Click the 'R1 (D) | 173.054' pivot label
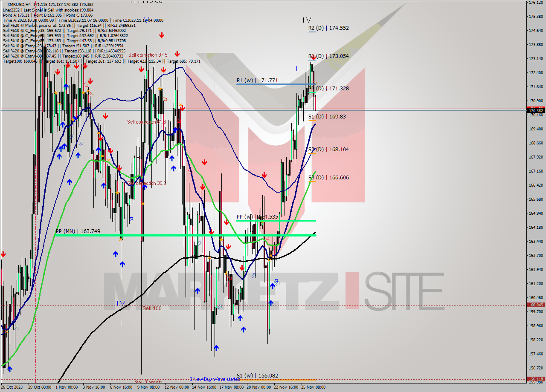This screenshot has height=392, width=546. tap(328, 56)
